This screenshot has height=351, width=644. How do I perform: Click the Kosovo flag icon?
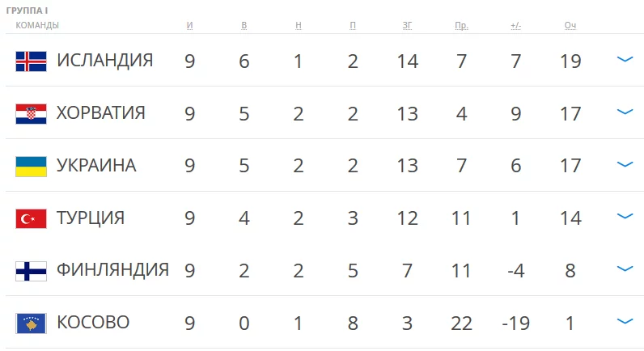(31, 324)
